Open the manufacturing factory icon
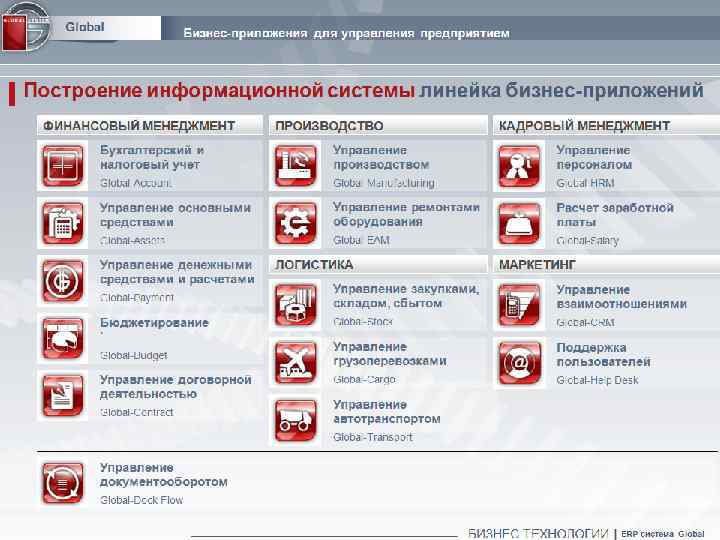This screenshot has width=720, height=540. [x=295, y=165]
